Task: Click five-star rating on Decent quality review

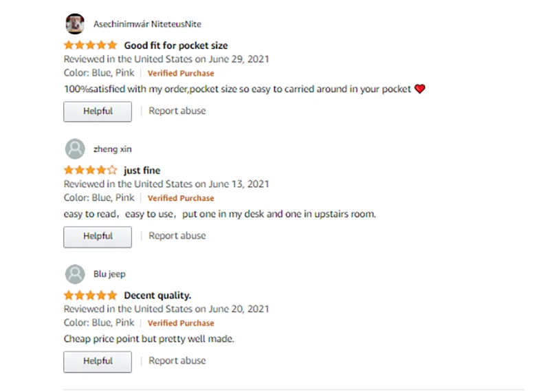Action: coord(91,296)
